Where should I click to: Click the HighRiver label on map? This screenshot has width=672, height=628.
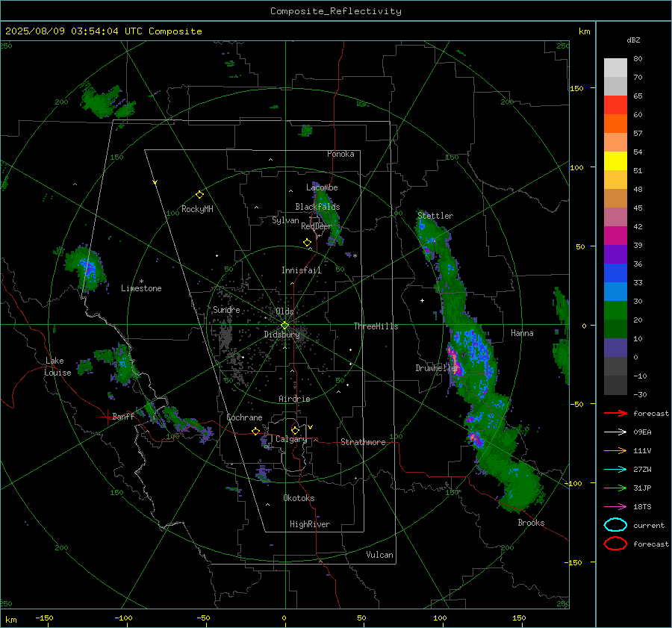tap(310, 524)
